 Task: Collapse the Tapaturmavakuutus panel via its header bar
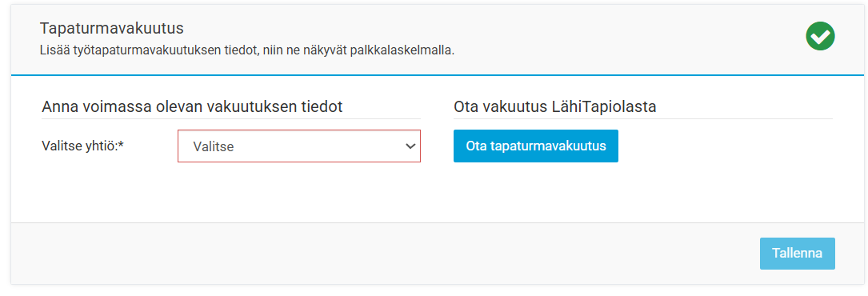coord(438,39)
